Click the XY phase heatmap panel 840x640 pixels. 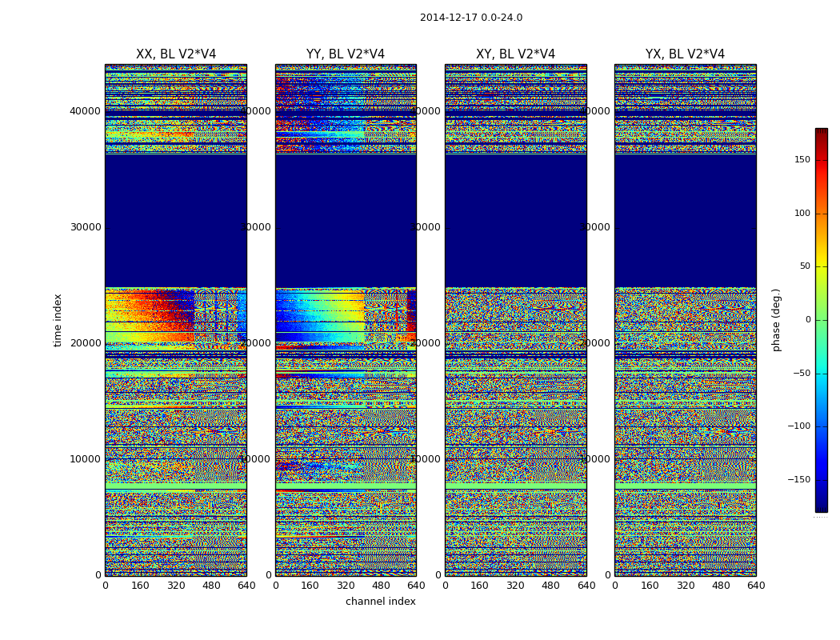(x=516, y=320)
